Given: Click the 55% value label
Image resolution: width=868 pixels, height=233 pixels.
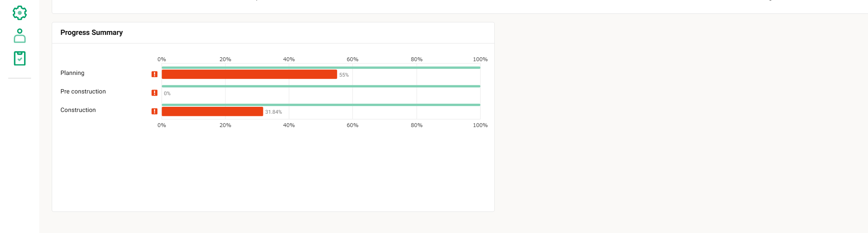Looking at the screenshot, I should pyautogui.click(x=344, y=75).
